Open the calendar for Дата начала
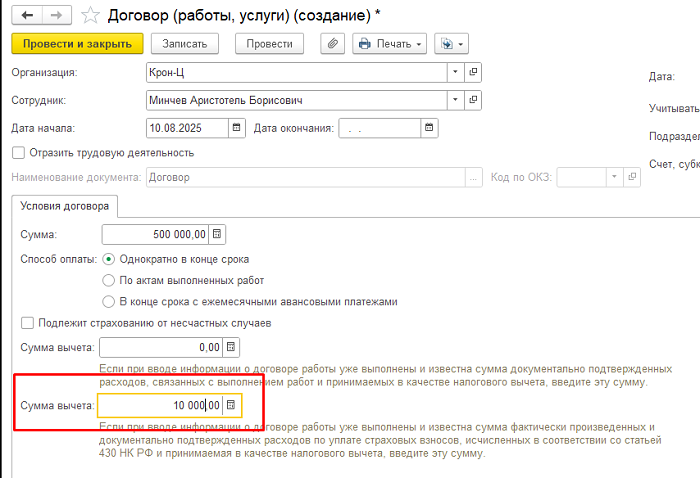The width and height of the screenshot is (700, 478). [237, 128]
